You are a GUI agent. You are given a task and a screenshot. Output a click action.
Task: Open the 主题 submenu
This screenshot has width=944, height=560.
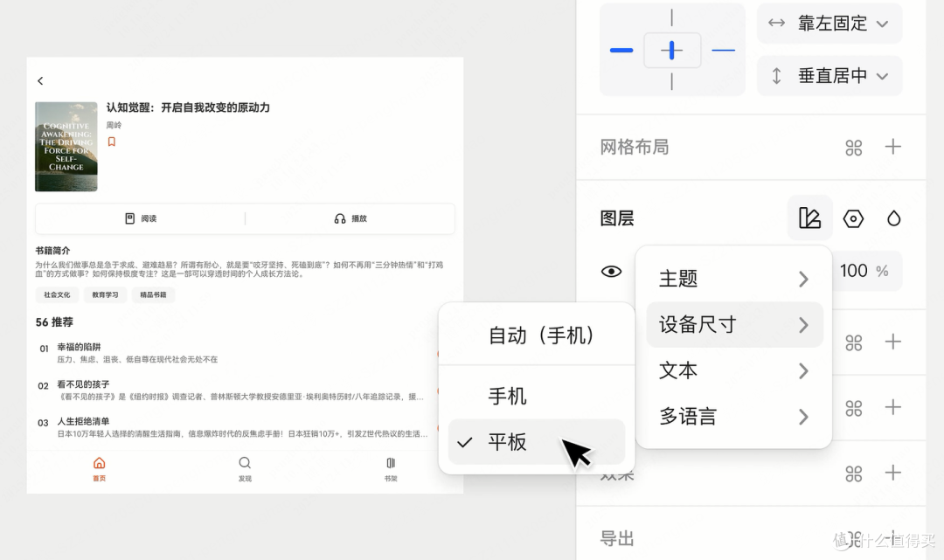point(734,279)
